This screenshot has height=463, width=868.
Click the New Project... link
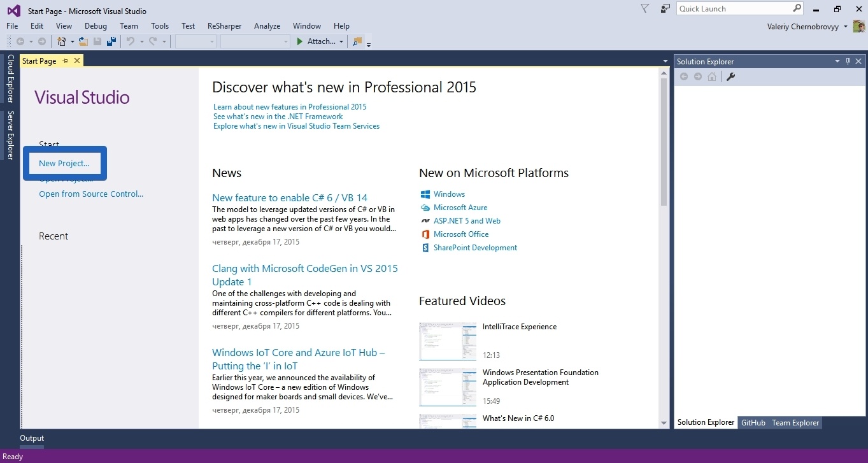(64, 164)
